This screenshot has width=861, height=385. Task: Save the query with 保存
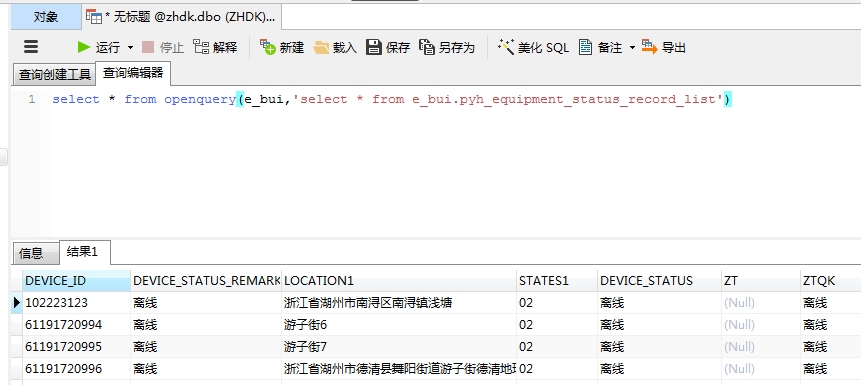388,47
